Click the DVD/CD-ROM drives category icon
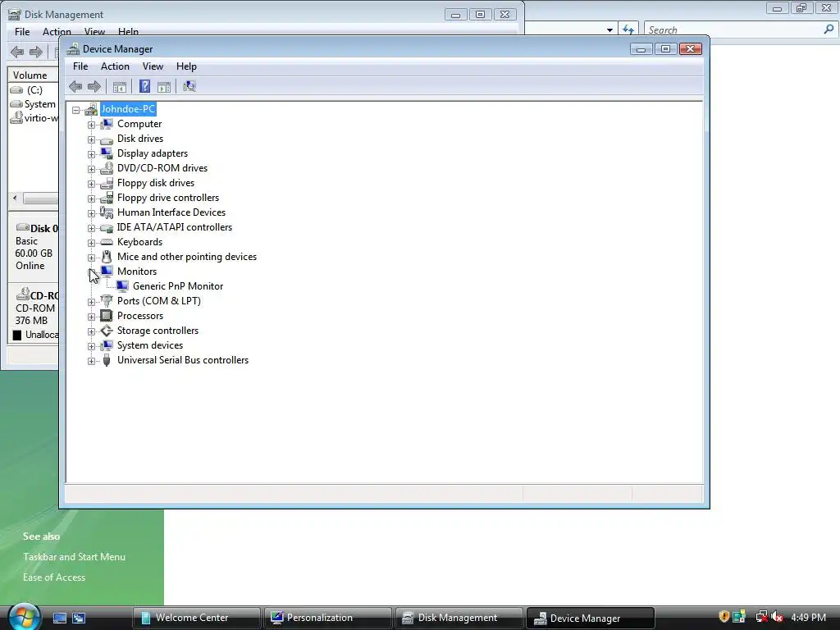840x630 pixels. pos(107,168)
